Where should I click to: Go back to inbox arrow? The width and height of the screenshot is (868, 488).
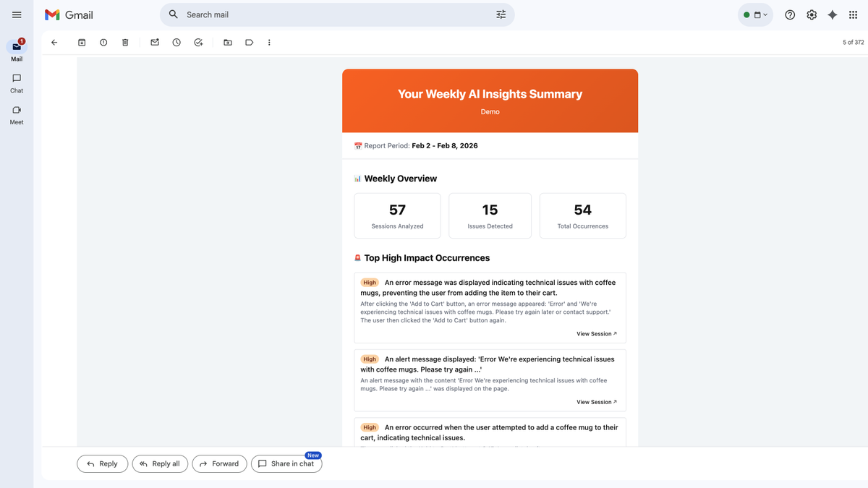(x=54, y=43)
